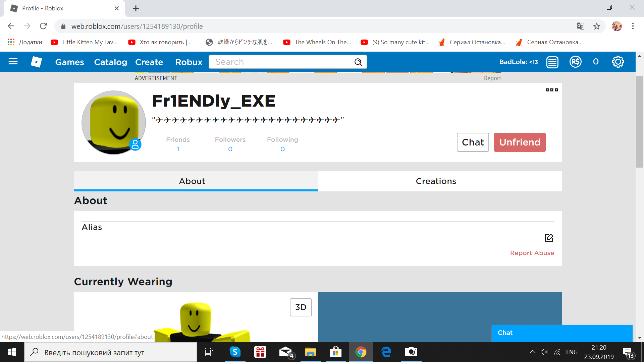This screenshot has height=362, width=644.
Task: Click the Report Abuse link
Action: point(532,252)
